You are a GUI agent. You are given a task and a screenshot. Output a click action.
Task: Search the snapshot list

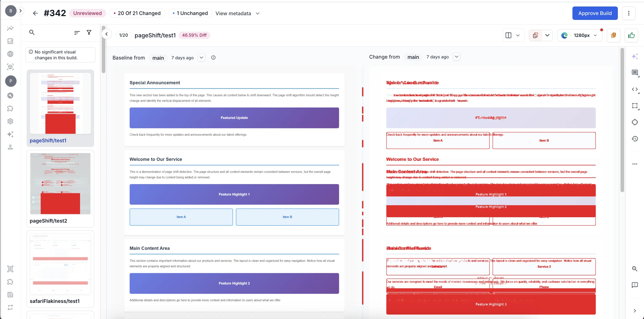click(x=32, y=32)
